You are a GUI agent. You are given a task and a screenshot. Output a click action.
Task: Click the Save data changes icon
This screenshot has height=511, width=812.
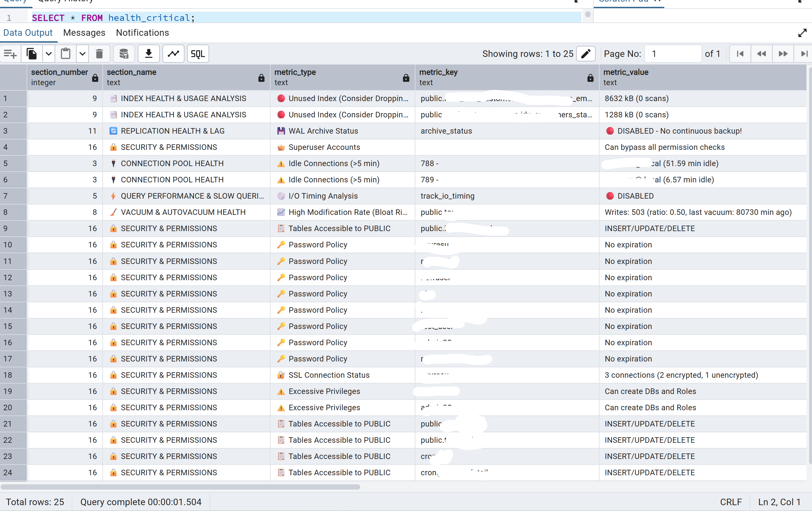tap(124, 54)
